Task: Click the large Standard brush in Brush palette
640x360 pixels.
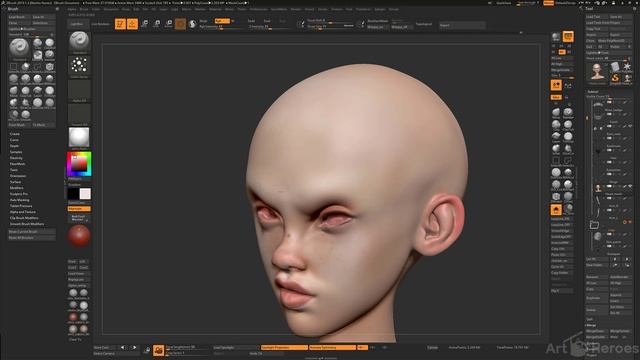Action: pos(19,48)
